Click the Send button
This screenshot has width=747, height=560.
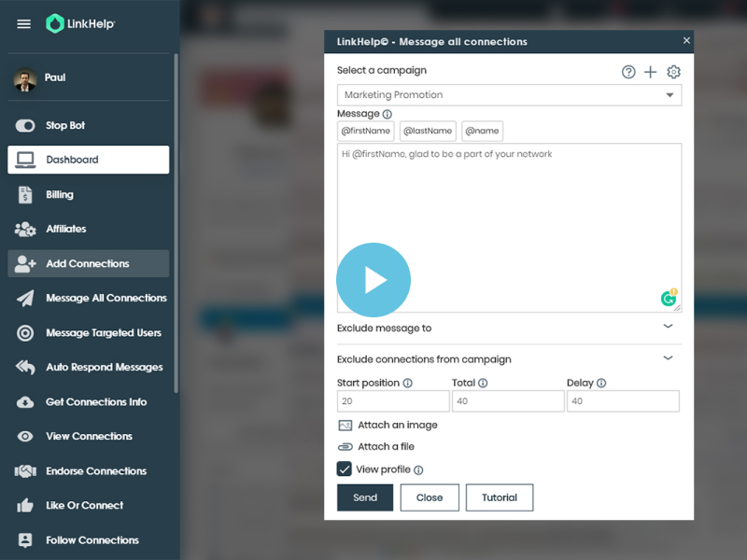click(365, 497)
